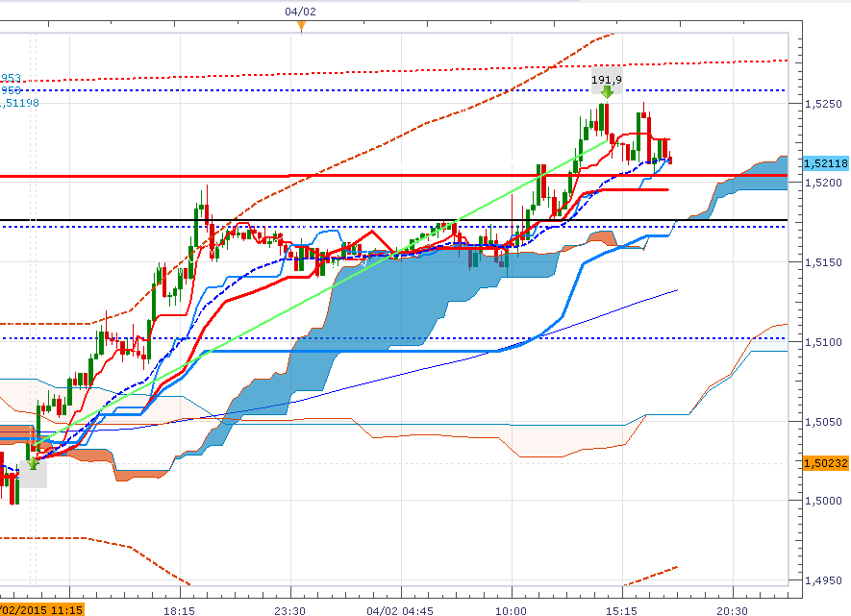Viewport: 851px width, 616px height.
Task: Click the green up arrow entry marker
Action: [x=34, y=462]
